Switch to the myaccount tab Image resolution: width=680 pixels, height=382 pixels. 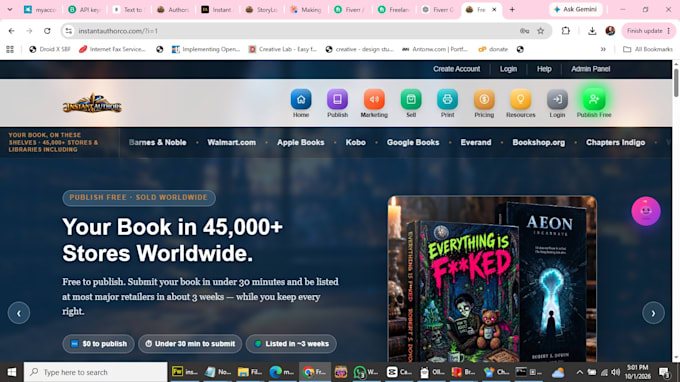coord(40,10)
